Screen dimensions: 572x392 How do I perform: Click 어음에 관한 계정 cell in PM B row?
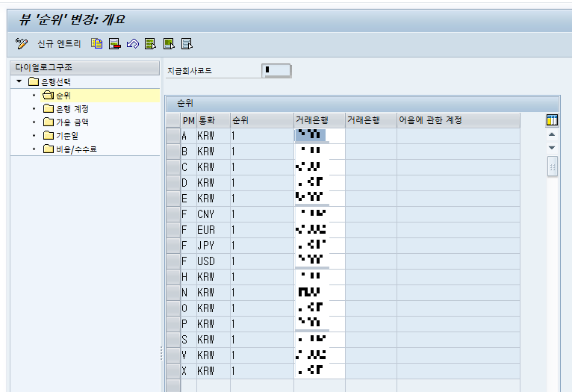pyautogui.click(x=458, y=152)
